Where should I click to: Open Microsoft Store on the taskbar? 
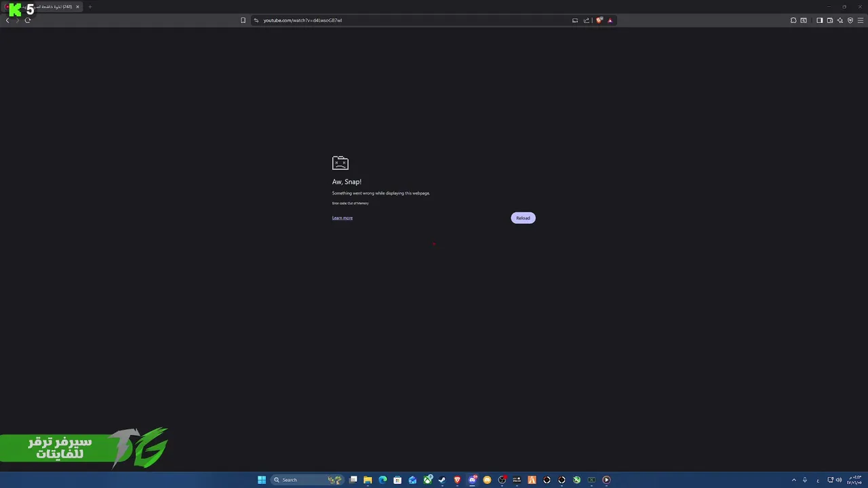pos(397,480)
